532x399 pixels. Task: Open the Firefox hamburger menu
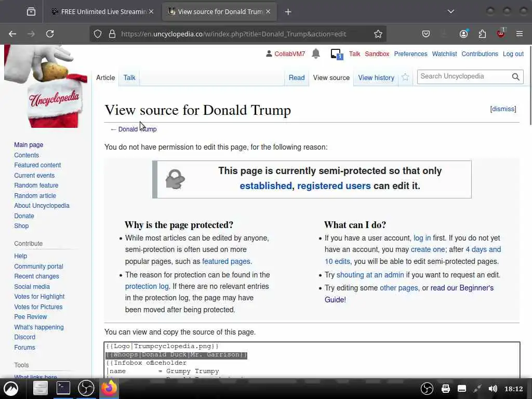coord(520,34)
